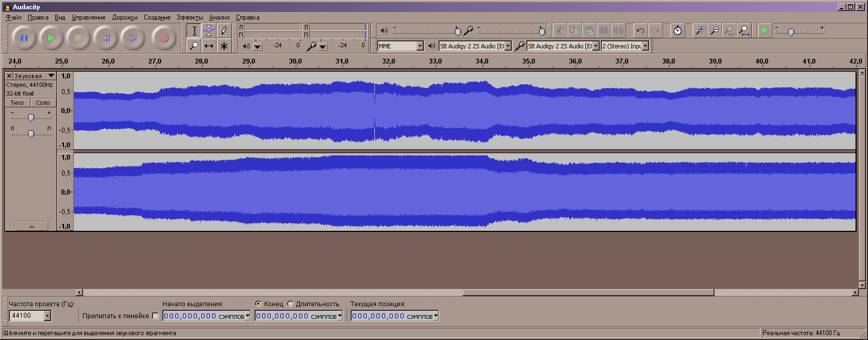This screenshot has width=868, height=340.
Task: Click the Zoom In magnifier icon
Action: point(700,31)
